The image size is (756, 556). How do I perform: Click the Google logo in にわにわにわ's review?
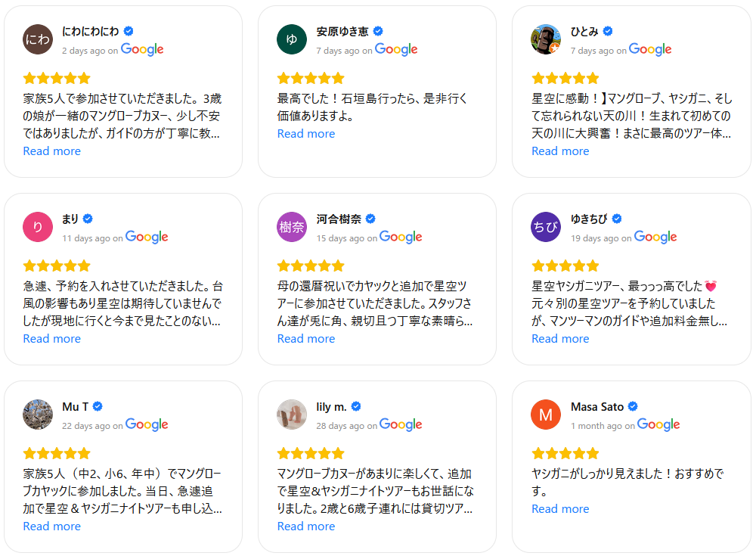(142, 50)
